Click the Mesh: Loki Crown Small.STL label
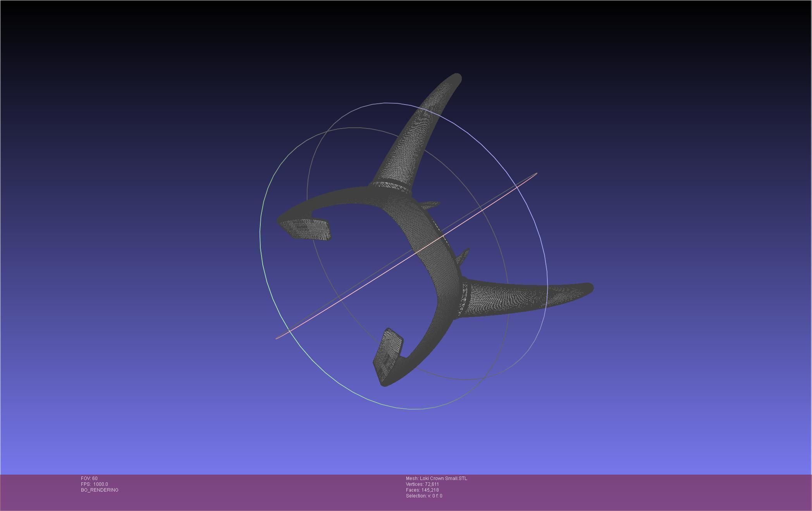The width and height of the screenshot is (812, 511). [436, 478]
